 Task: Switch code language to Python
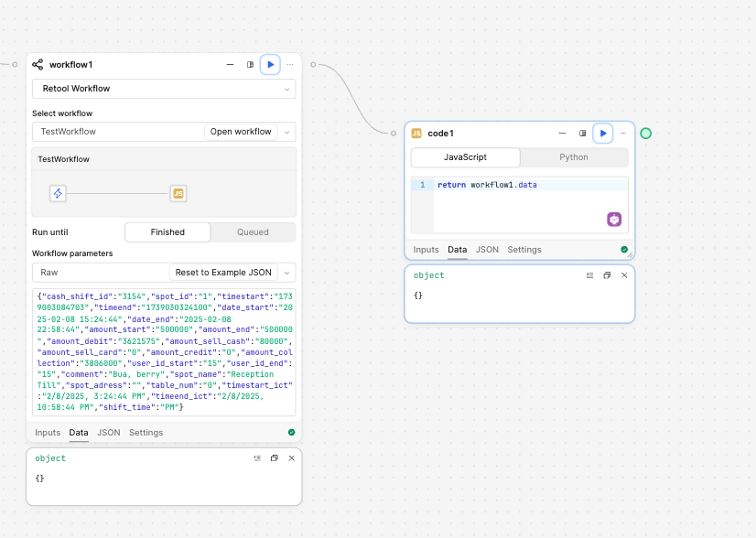574,157
